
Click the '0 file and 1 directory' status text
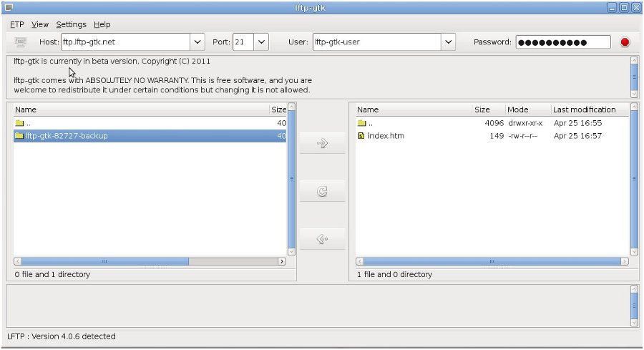tap(52, 274)
